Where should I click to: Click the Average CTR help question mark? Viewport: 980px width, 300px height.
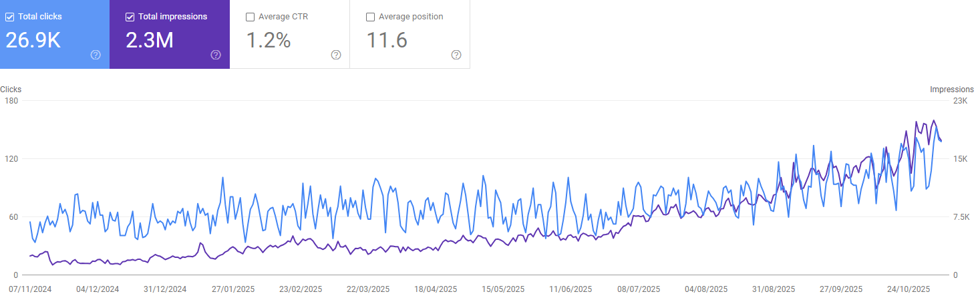336,55
